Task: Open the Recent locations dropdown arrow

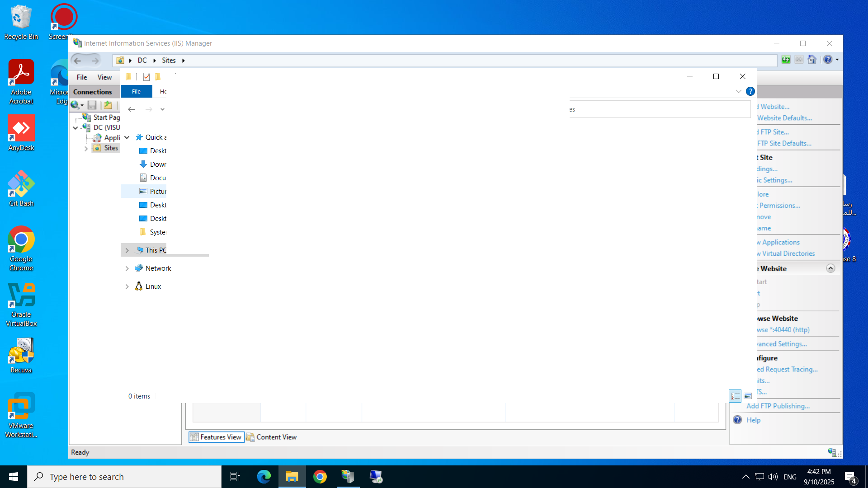Action: point(162,109)
